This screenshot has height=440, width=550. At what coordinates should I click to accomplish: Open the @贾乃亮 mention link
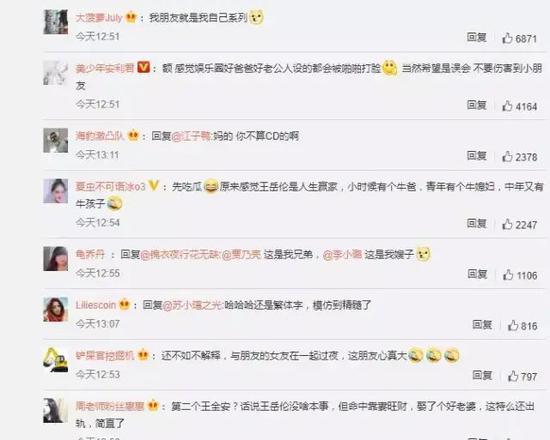[x=241, y=254]
